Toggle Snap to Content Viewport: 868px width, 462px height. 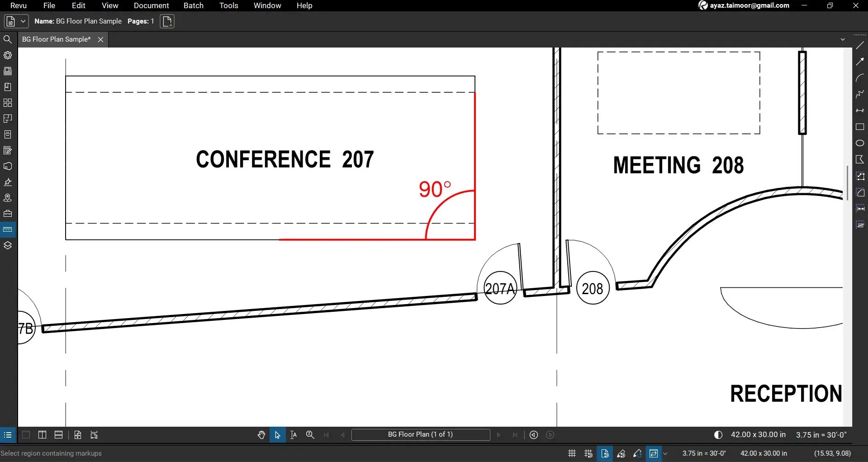[605, 453]
